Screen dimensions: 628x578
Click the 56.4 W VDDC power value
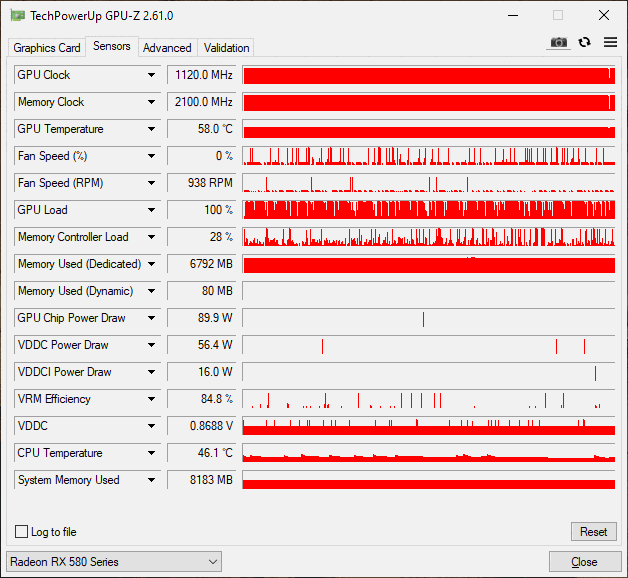click(x=201, y=345)
